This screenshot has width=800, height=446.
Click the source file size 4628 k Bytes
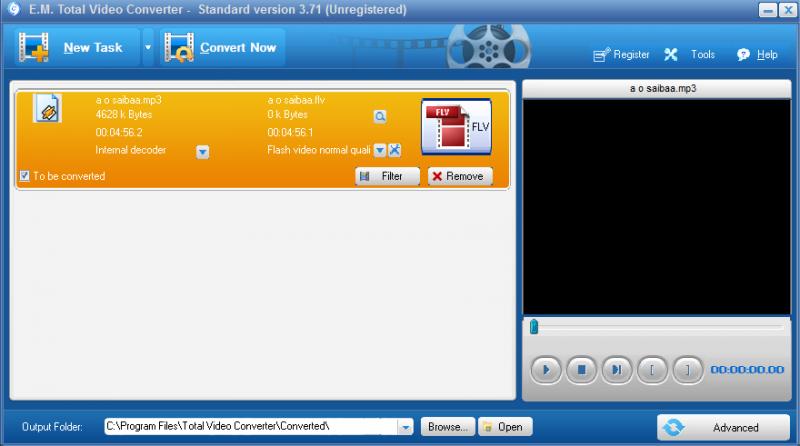(x=124, y=114)
